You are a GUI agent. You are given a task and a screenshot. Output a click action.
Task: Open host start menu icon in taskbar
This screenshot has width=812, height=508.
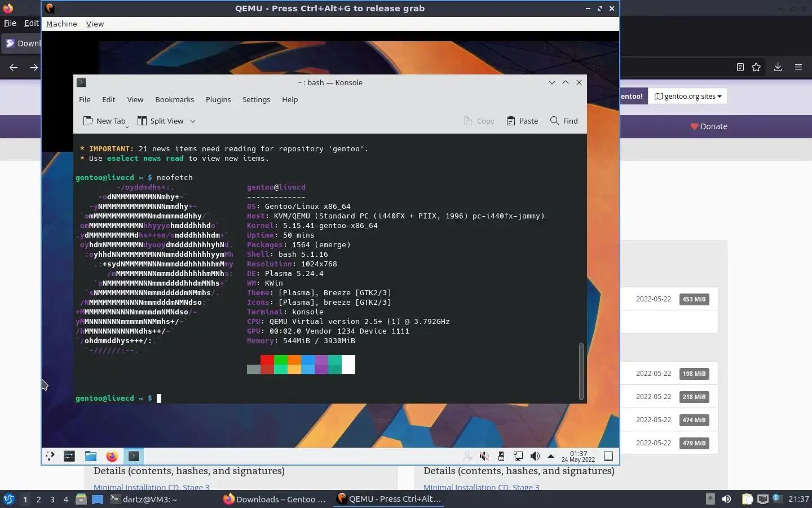tap(8, 499)
